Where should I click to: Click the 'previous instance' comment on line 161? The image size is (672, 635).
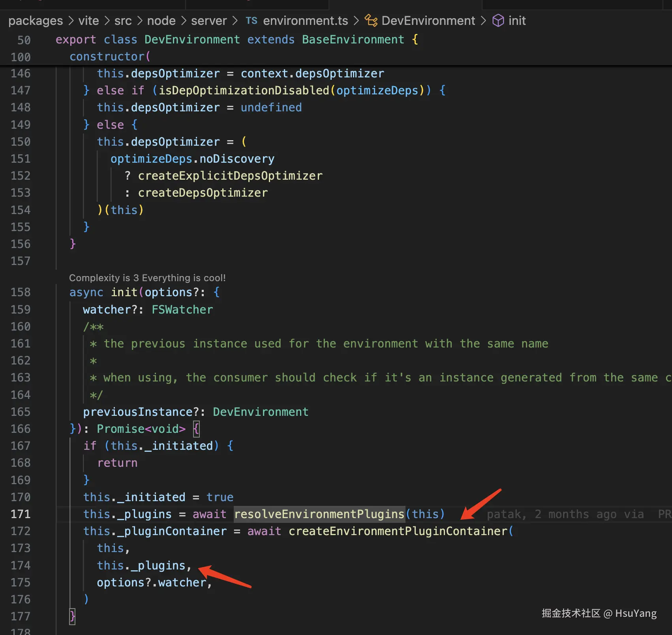[x=318, y=344]
